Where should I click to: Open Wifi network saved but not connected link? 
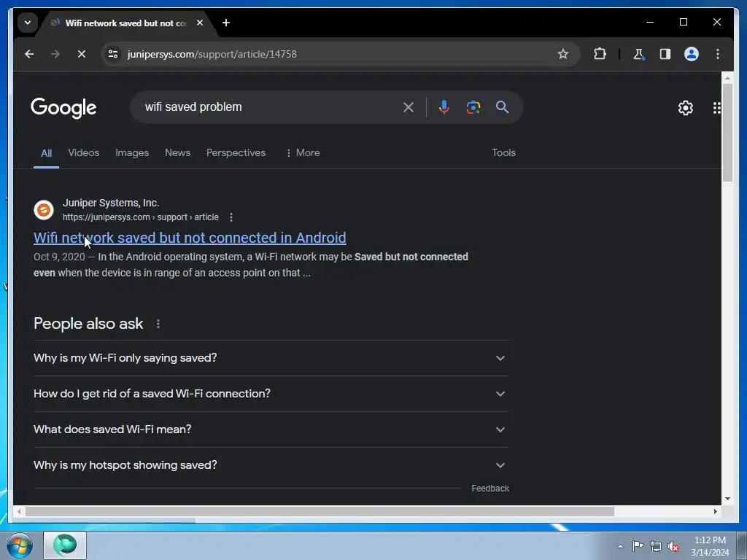(190, 238)
